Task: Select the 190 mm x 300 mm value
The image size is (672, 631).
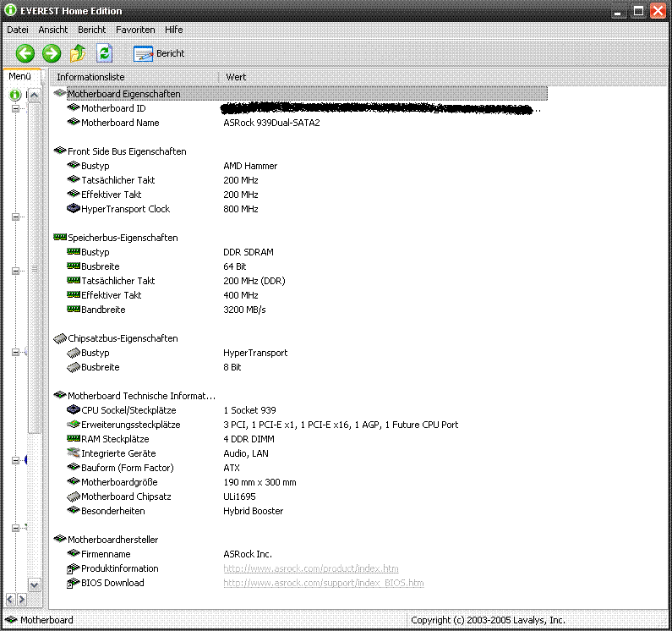Action: (260, 482)
